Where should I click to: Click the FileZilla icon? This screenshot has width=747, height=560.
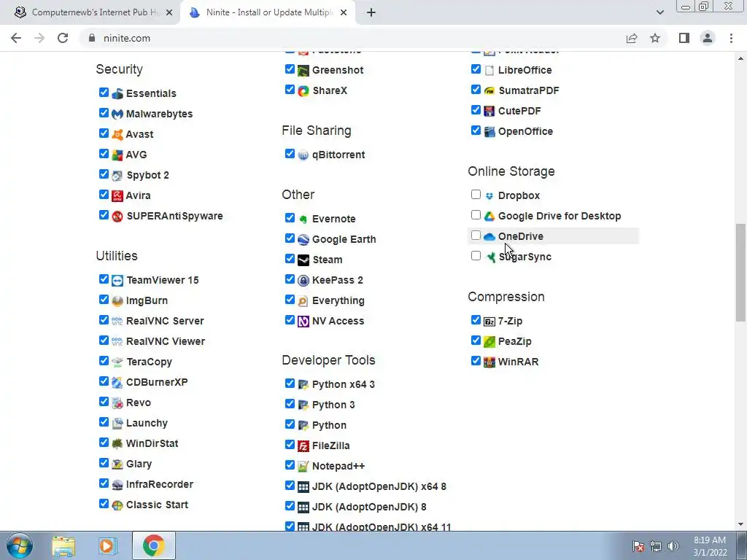(x=303, y=446)
